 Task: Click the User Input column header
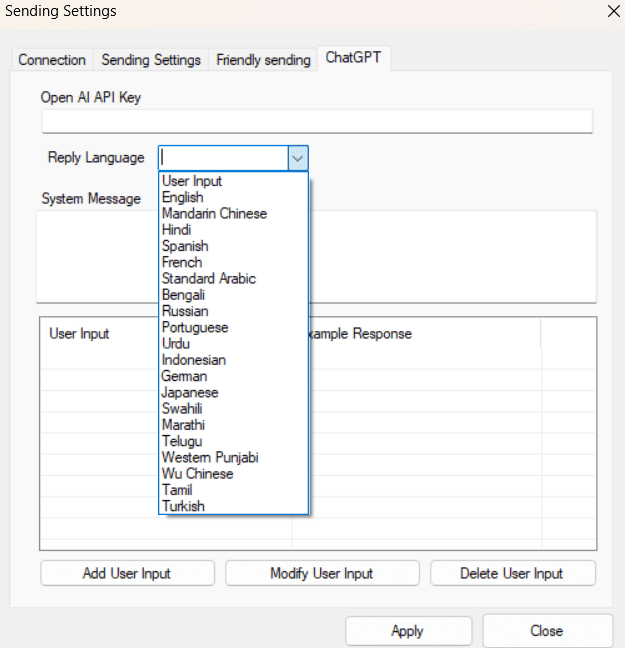[80, 334]
